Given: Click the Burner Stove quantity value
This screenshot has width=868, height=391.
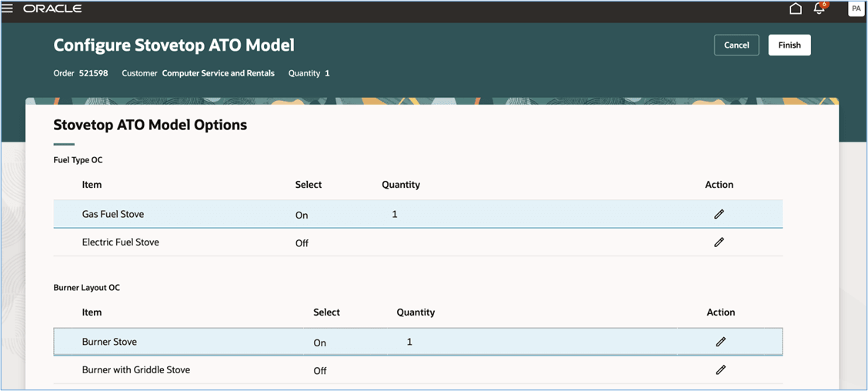Looking at the screenshot, I should pyautogui.click(x=409, y=342).
